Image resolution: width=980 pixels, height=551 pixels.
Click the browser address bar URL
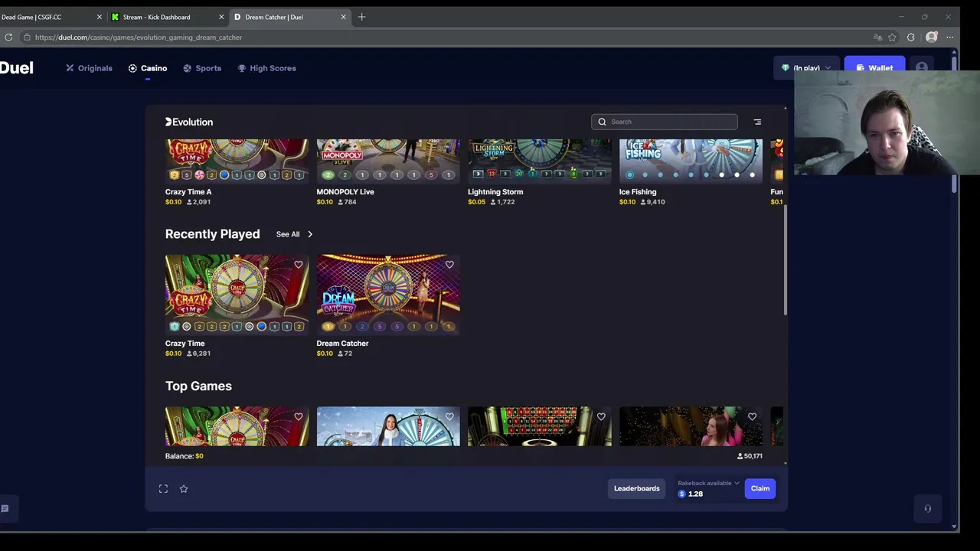pos(139,37)
